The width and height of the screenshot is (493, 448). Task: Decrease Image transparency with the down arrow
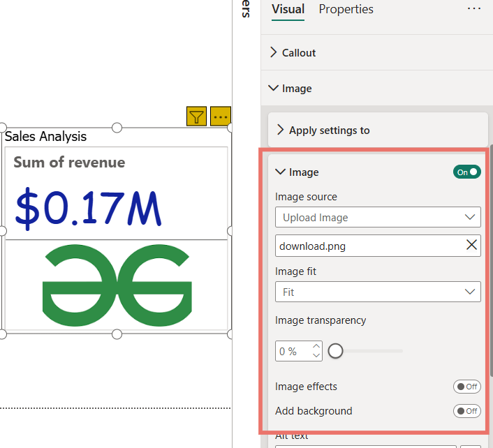(x=316, y=356)
